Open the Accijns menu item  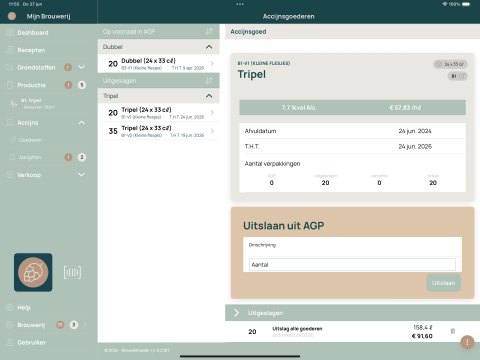point(28,123)
